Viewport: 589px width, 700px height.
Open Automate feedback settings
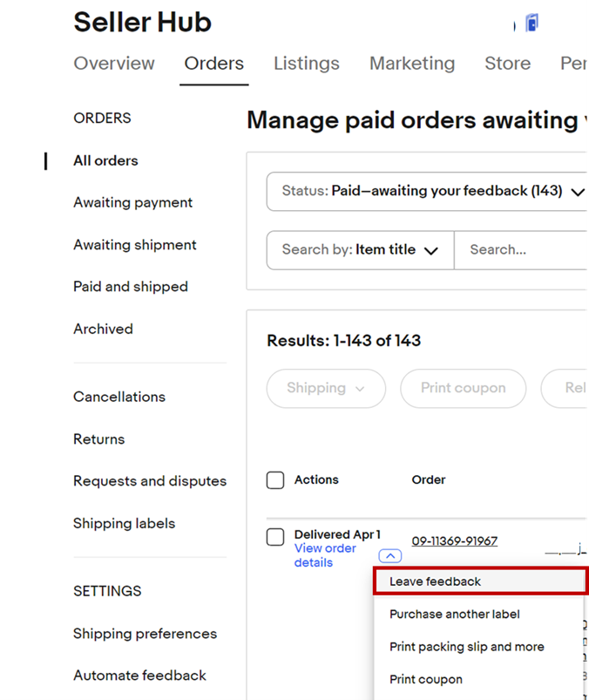(x=139, y=676)
